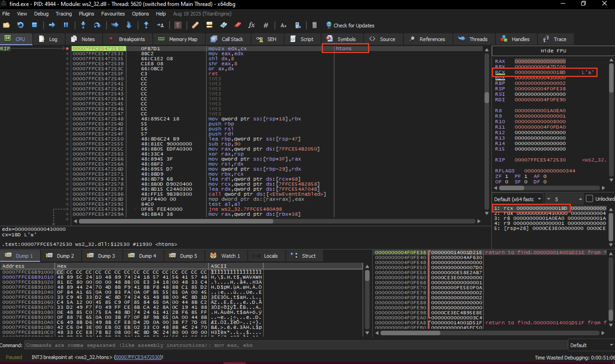Screen dimensions: 615x364
Task: Toggle the Unlocked checkbox
Action: pyautogui.click(x=589, y=198)
